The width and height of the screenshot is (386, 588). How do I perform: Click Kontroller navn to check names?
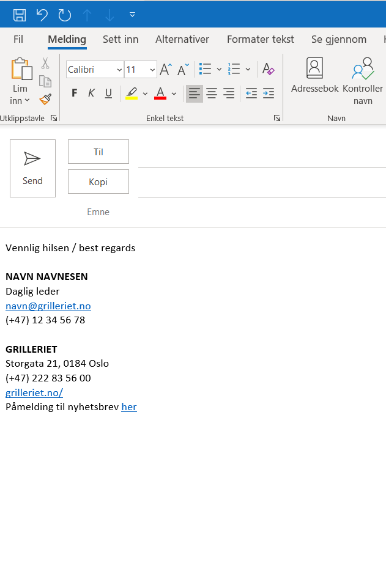coord(363,81)
